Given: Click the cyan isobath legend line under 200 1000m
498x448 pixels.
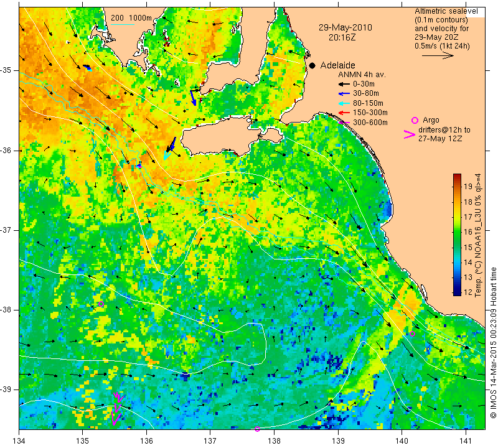Looking at the screenshot, I should (122, 24).
